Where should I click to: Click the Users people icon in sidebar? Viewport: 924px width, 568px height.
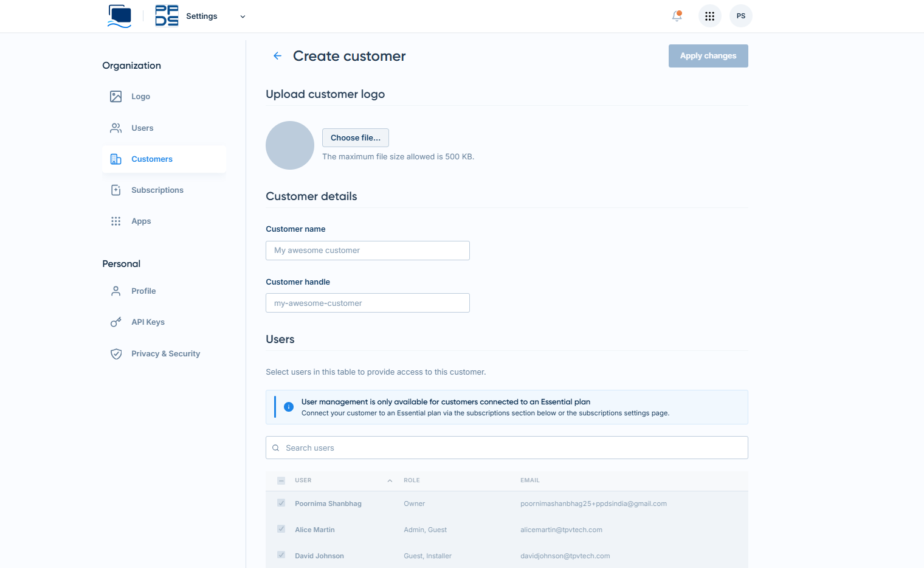click(x=115, y=128)
